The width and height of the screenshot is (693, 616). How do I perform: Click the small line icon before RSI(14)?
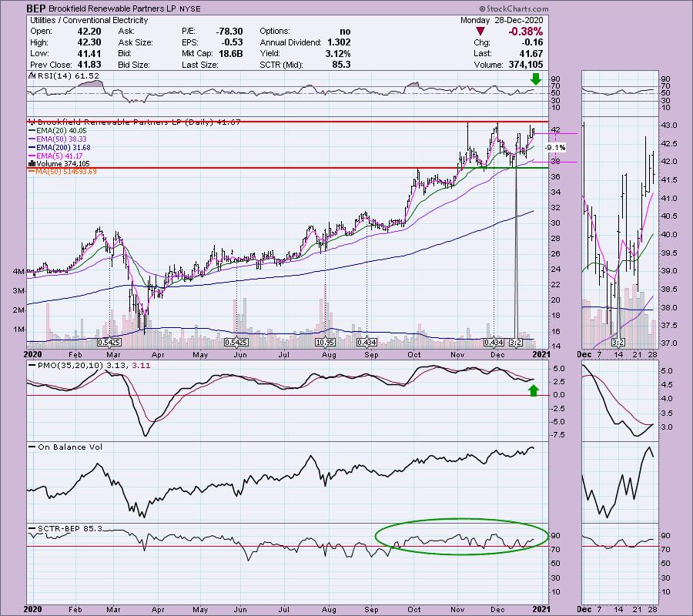pos(32,76)
